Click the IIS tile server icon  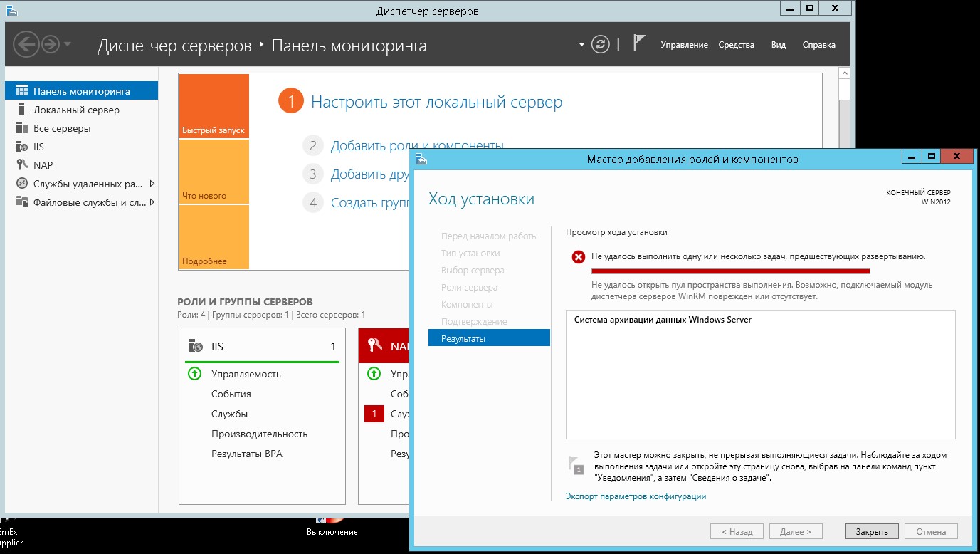click(x=195, y=347)
